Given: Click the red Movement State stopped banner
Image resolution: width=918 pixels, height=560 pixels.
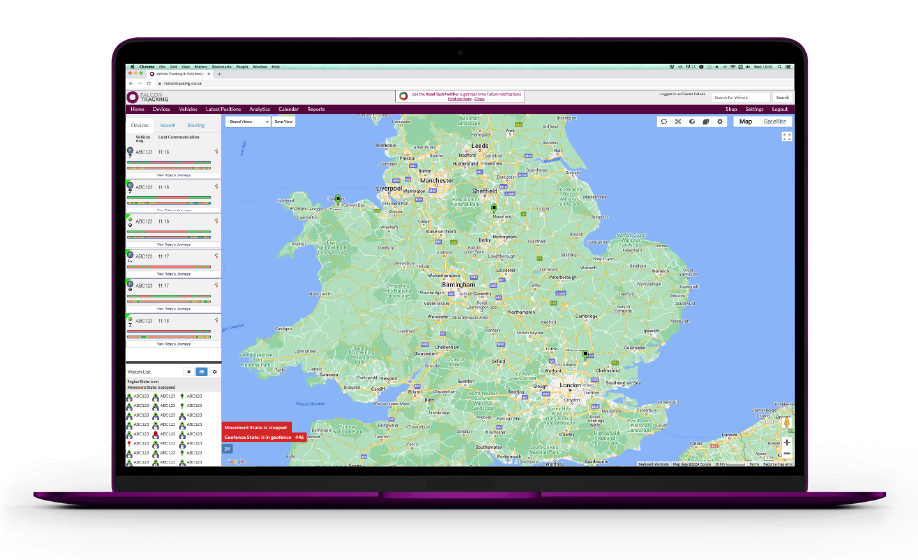Looking at the screenshot, I should (256, 428).
